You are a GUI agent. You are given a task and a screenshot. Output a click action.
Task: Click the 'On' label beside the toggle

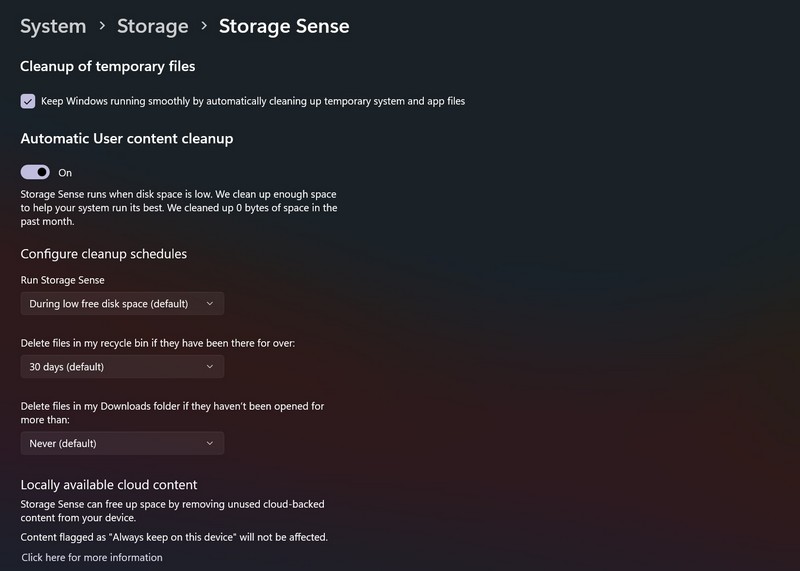[x=65, y=173]
